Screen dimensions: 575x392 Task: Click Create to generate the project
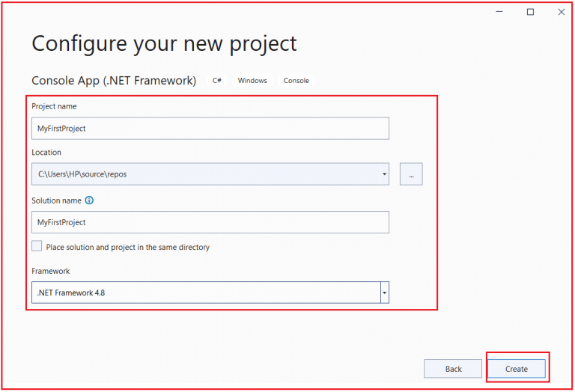pyautogui.click(x=517, y=369)
